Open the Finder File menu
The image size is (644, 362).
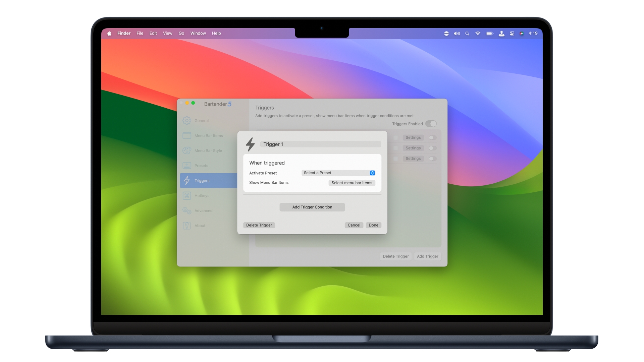(140, 33)
